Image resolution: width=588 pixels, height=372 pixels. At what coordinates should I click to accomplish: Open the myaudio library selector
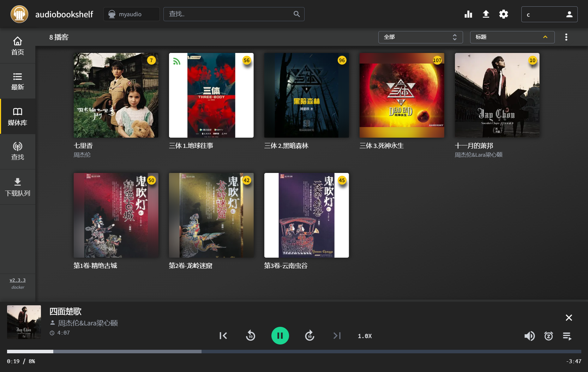click(x=132, y=14)
